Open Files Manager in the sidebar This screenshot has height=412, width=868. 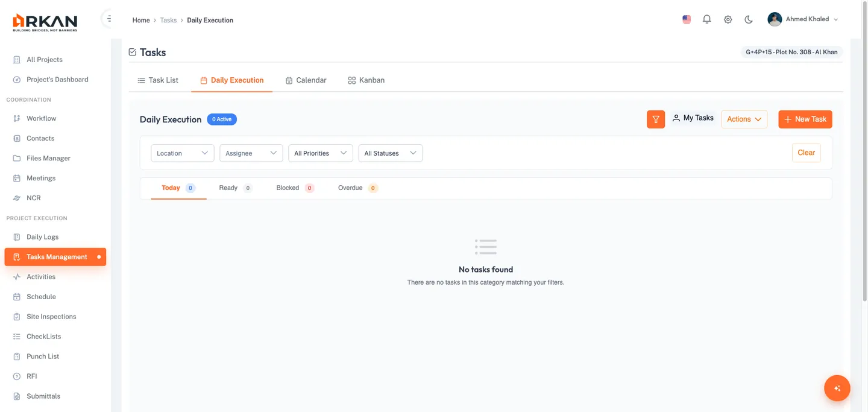pyautogui.click(x=48, y=158)
